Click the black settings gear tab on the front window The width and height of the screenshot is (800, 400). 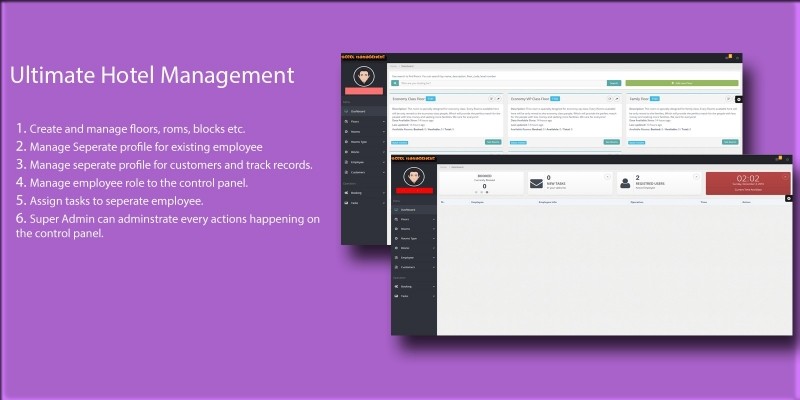788,198
